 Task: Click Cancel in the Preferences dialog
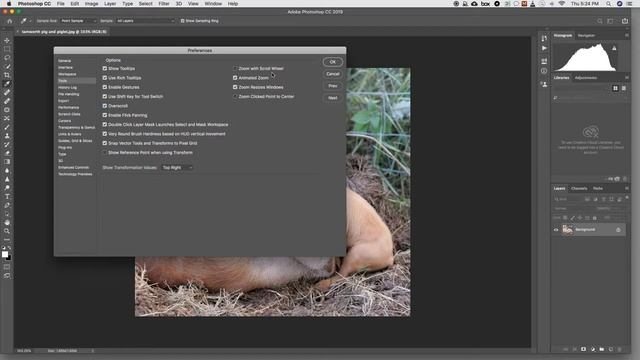[333, 74]
